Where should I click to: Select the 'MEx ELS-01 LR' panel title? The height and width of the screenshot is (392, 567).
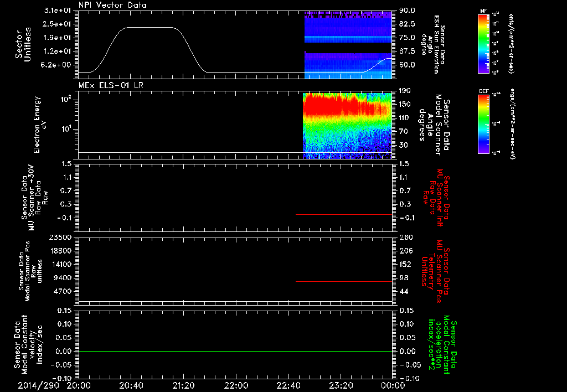pyautogui.click(x=111, y=85)
